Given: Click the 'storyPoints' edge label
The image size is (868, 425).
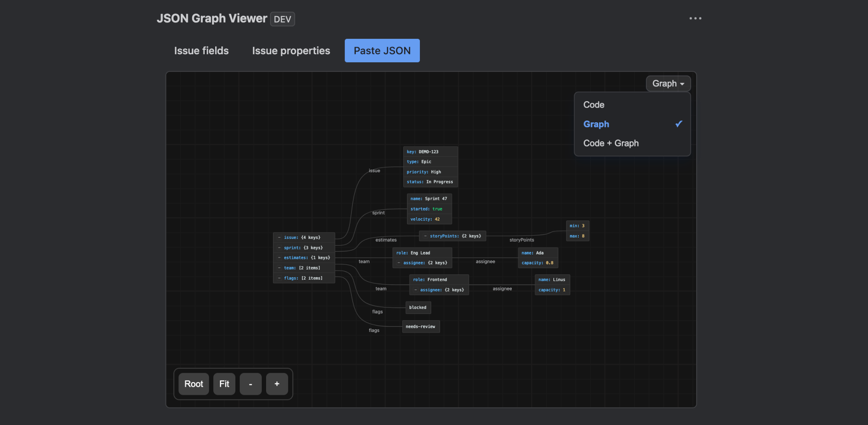Looking at the screenshot, I should click(522, 240).
